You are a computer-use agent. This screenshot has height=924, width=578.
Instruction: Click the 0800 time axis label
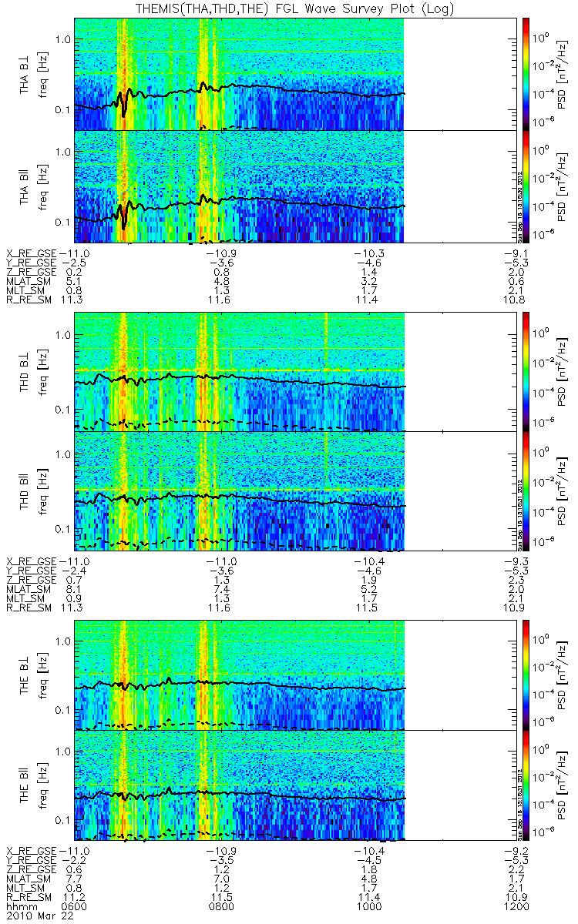coord(223,907)
